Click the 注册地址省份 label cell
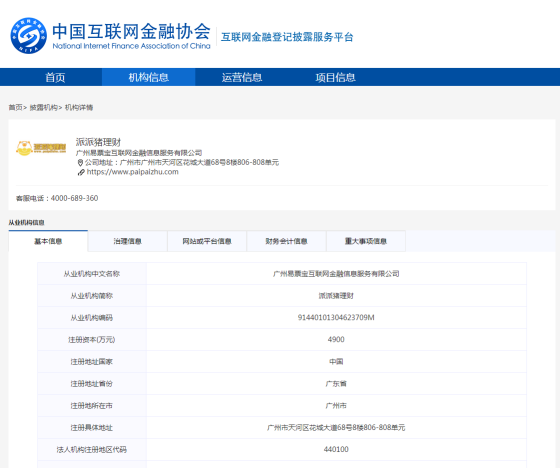560x468 pixels. (92, 384)
